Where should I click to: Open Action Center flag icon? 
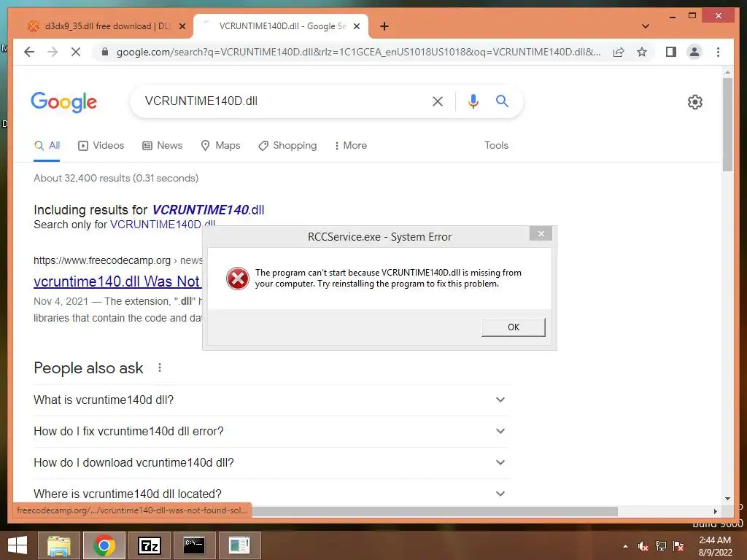pyautogui.click(x=678, y=546)
